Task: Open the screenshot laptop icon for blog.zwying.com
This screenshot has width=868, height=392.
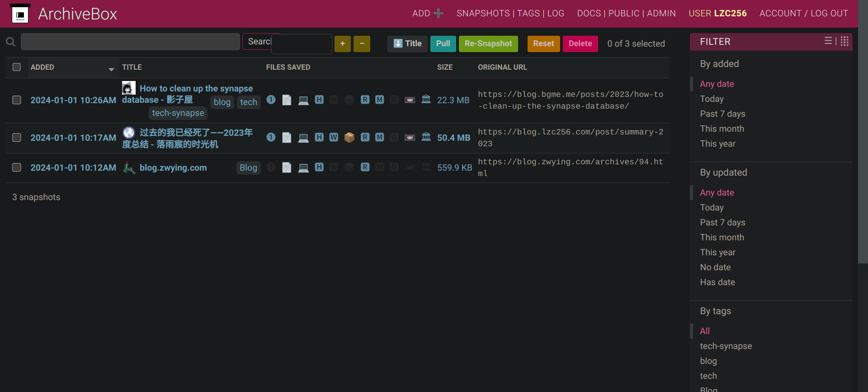Action: 303,168
